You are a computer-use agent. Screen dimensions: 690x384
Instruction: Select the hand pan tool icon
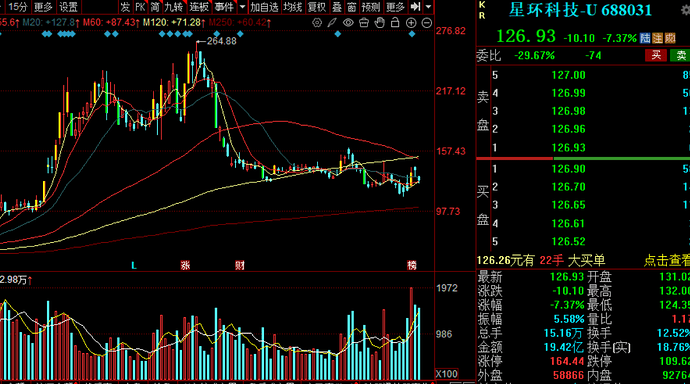coord(379,23)
